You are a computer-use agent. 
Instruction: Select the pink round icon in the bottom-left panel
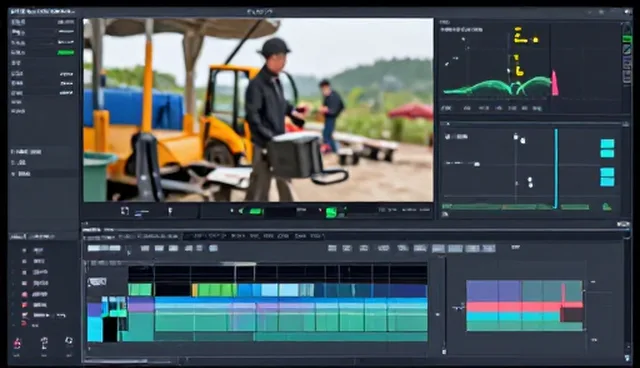(17, 343)
